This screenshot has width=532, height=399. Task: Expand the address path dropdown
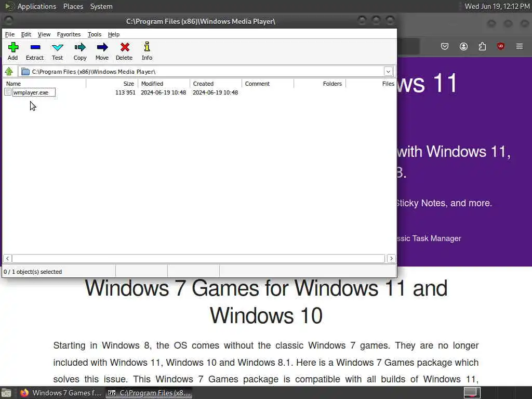388,72
